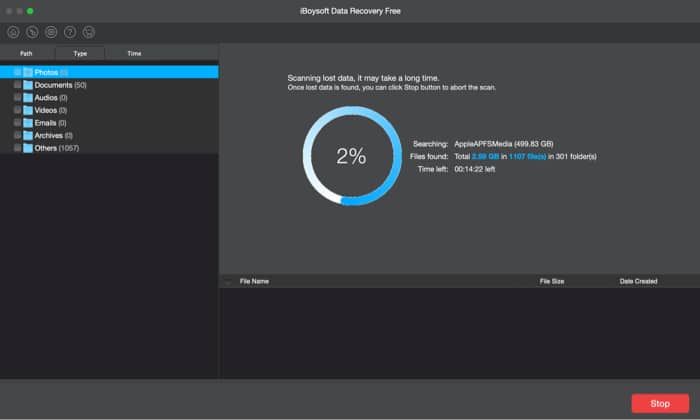700x420 pixels.
Task: Toggle select-all checkbox beside File Name
Action: click(x=228, y=281)
